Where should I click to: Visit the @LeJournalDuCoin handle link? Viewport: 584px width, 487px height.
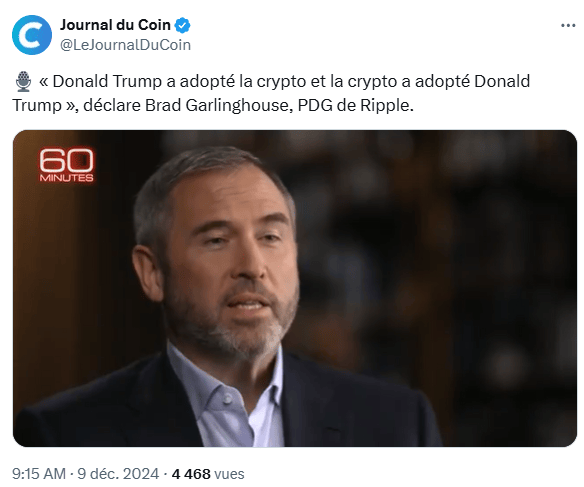coord(126,45)
